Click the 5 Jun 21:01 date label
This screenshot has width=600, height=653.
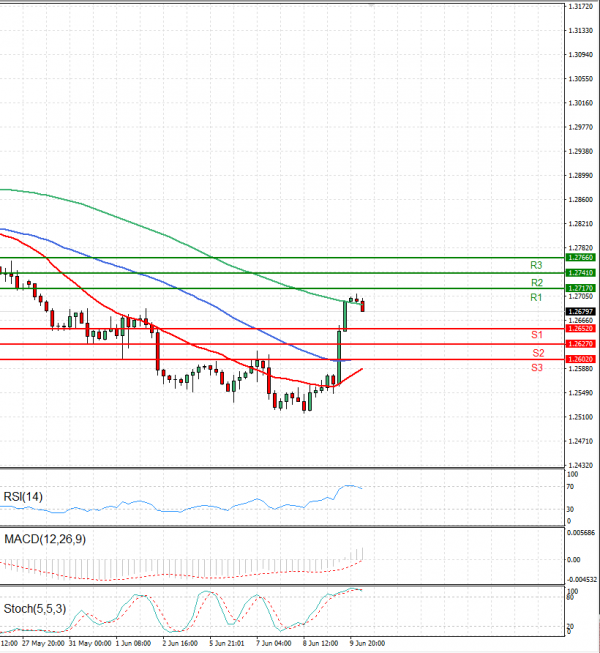tap(227, 643)
